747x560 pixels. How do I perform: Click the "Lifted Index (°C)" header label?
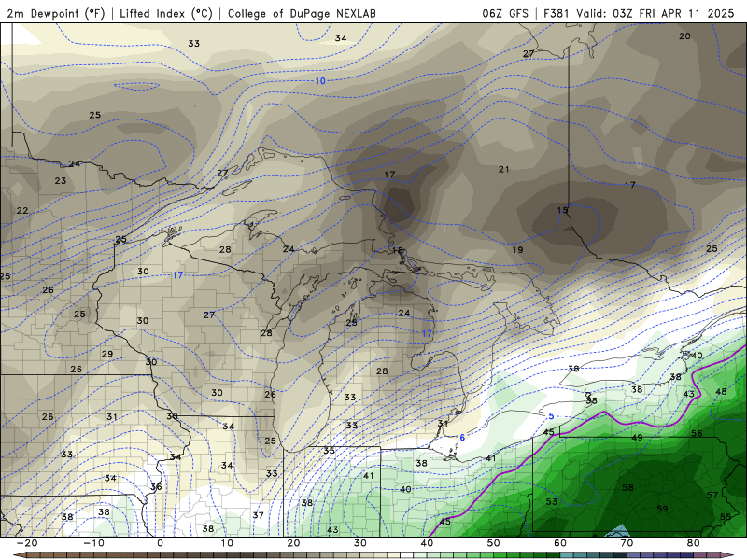point(166,13)
